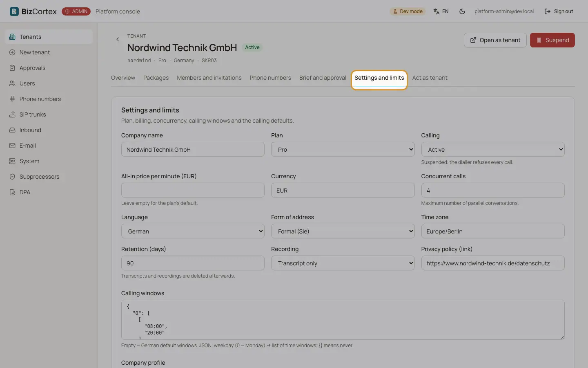Image resolution: width=588 pixels, height=368 pixels.
Task: Click the Sign out arrow icon
Action: pyautogui.click(x=548, y=11)
